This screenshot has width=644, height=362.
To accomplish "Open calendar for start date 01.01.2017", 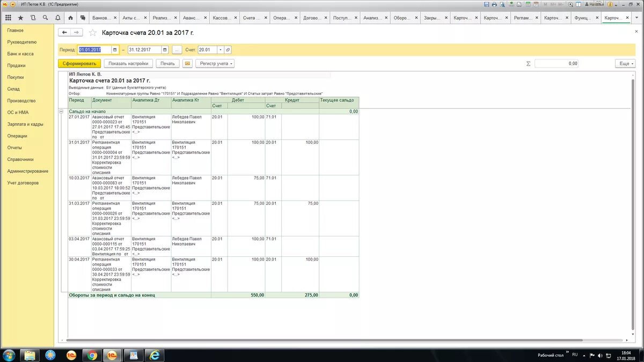I will (x=115, y=50).
